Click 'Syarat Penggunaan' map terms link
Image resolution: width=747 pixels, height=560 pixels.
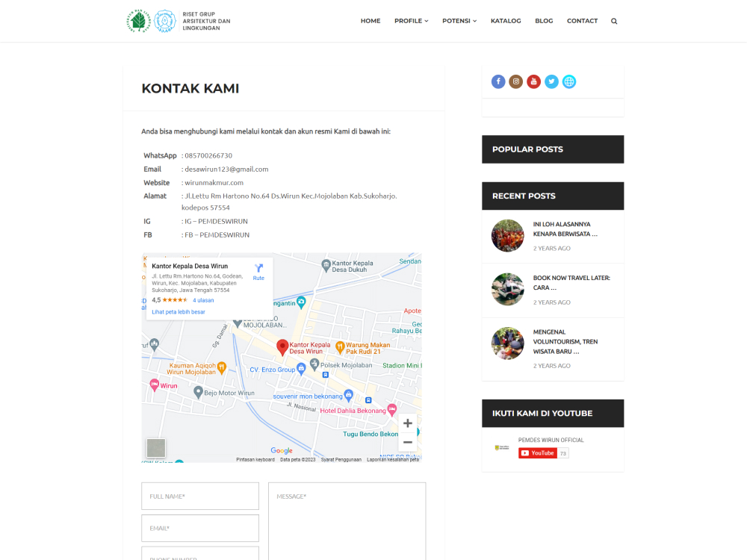click(341, 460)
